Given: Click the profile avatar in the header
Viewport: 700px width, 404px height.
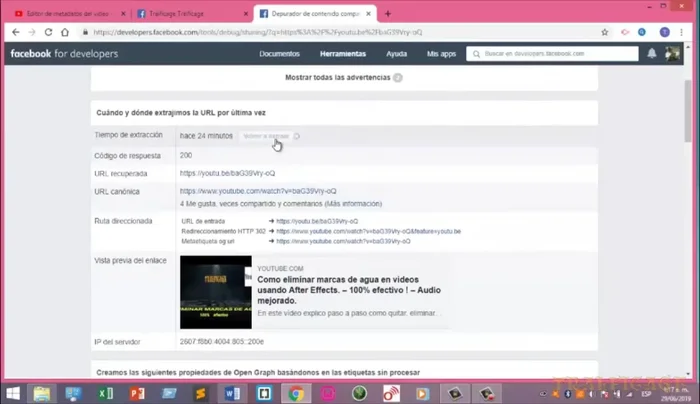Looking at the screenshot, I should click(673, 53).
